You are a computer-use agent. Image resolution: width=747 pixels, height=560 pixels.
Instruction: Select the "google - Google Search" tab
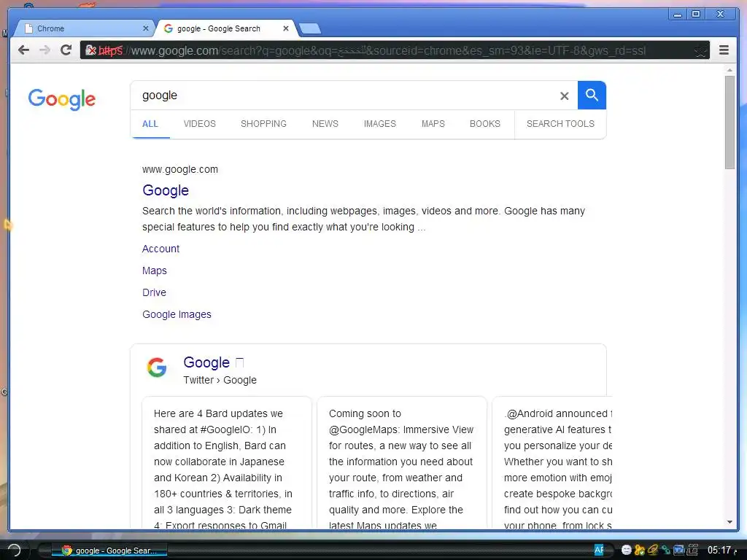coord(226,28)
